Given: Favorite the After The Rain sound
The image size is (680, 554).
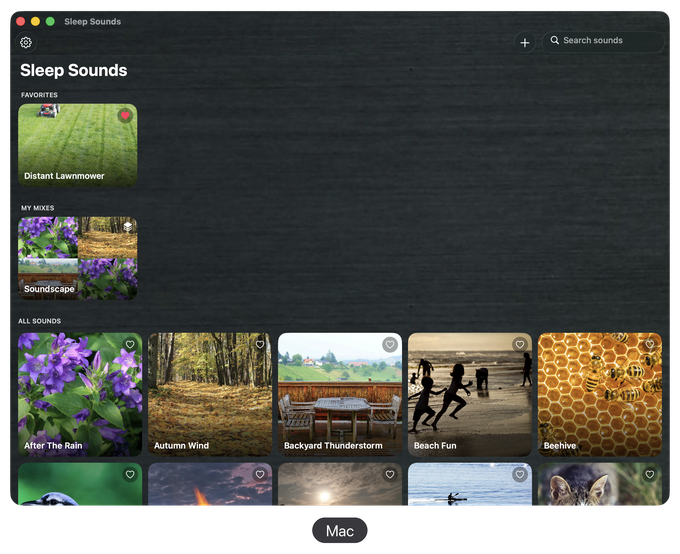Looking at the screenshot, I should tap(130, 344).
